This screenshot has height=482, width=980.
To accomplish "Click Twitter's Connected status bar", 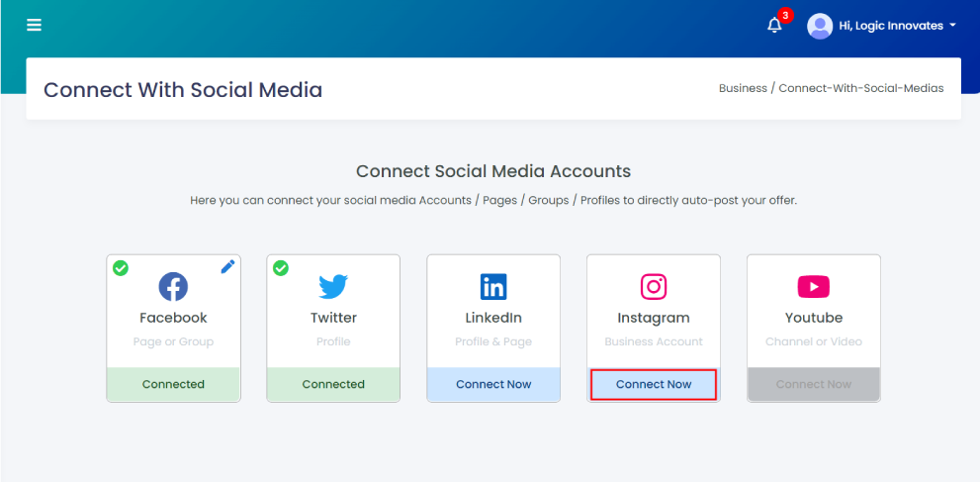I will coord(333,384).
